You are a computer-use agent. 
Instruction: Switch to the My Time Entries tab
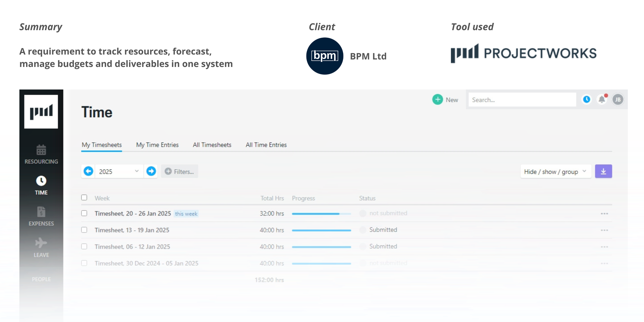(157, 145)
